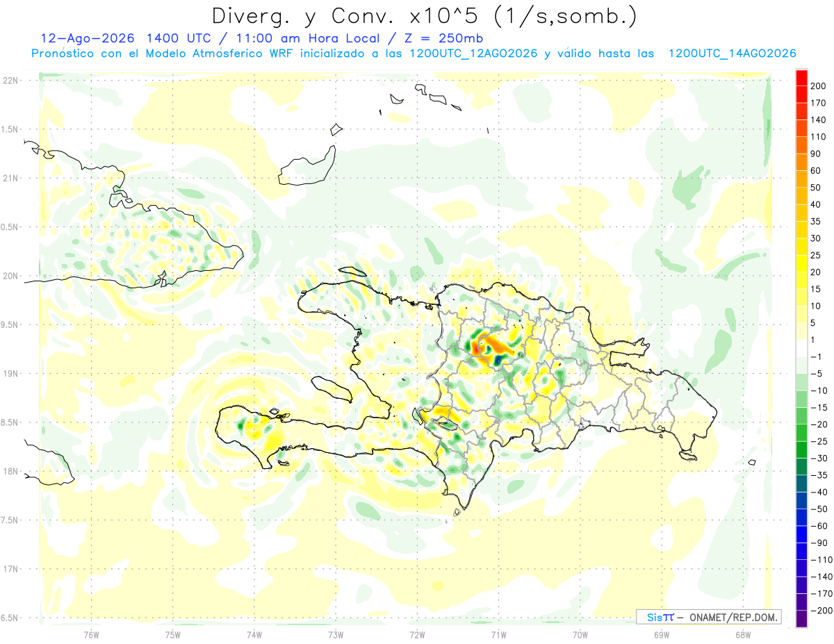Click the '18N' latitude label
834x644 pixels.
tap(10, 471)
